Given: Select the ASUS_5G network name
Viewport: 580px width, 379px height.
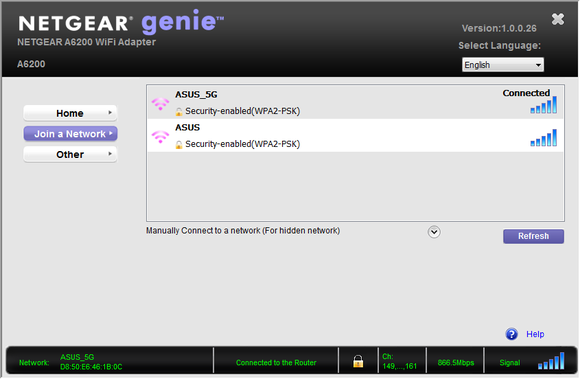Looking at the screenshot, I should [x=196, y=95].
